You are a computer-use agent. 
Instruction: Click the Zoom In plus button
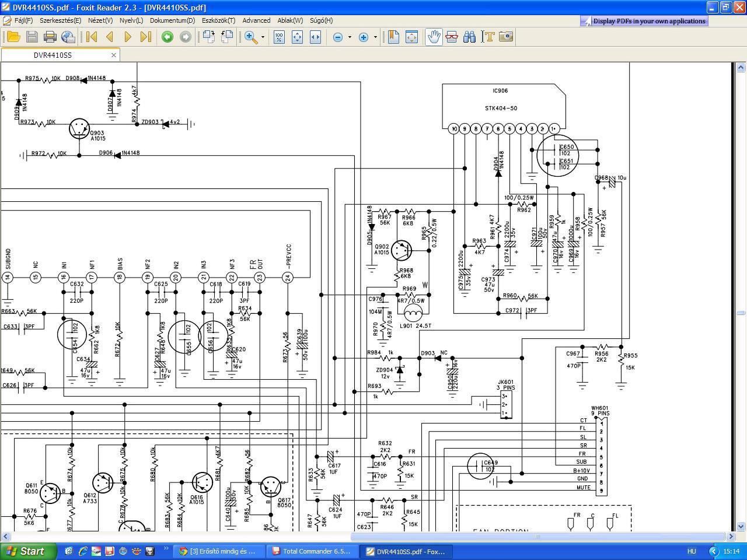pyautogui.click(x=364, y=37)
